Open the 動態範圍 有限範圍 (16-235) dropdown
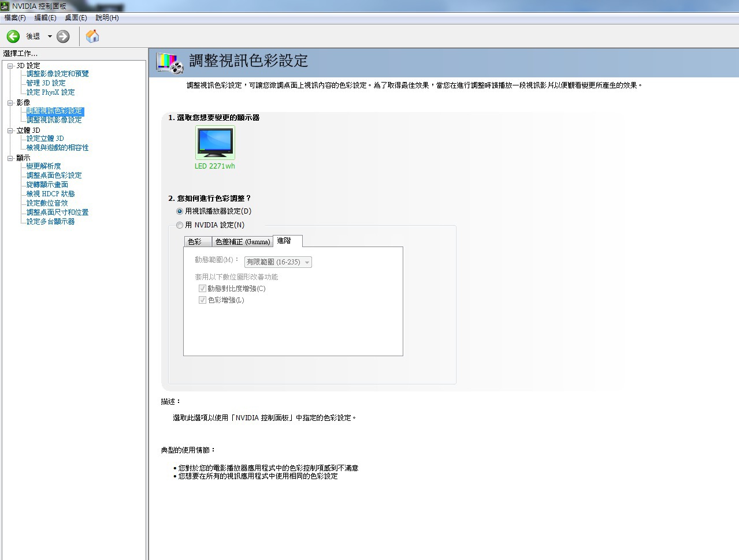The height and width of the screenshot is (560, 739). [278, 262]
